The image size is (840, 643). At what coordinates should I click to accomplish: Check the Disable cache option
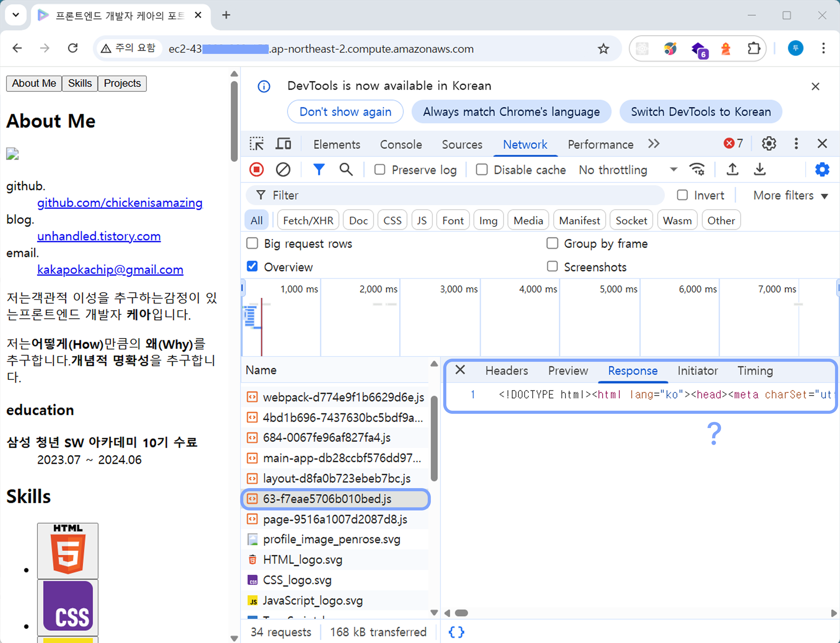pos(482,169)
